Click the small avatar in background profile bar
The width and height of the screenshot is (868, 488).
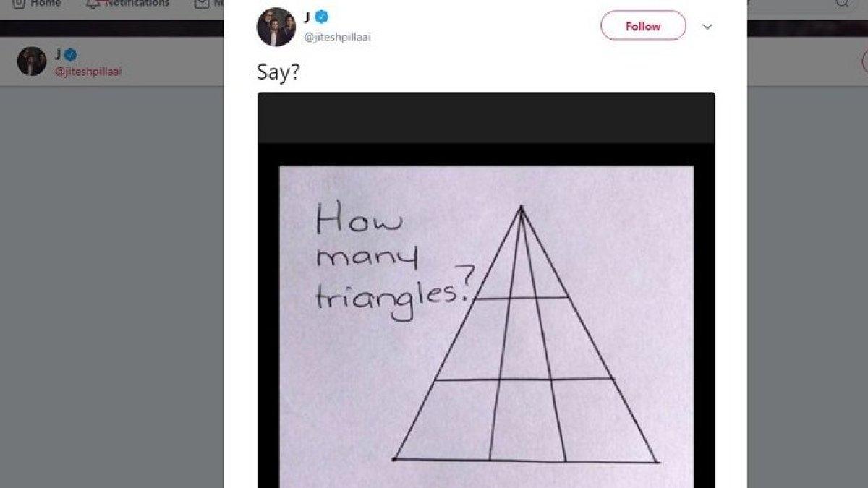tap(31, 61)
